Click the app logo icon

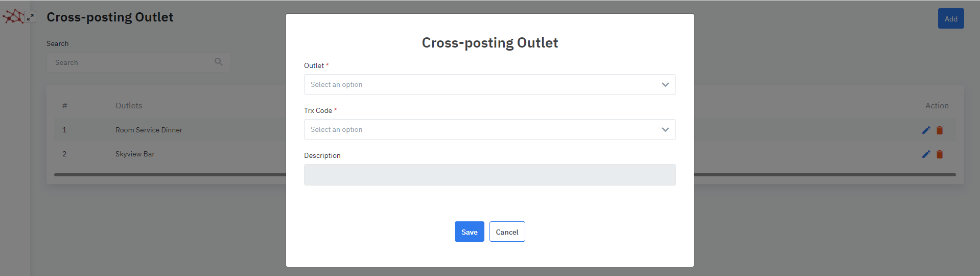coord(13,17)
